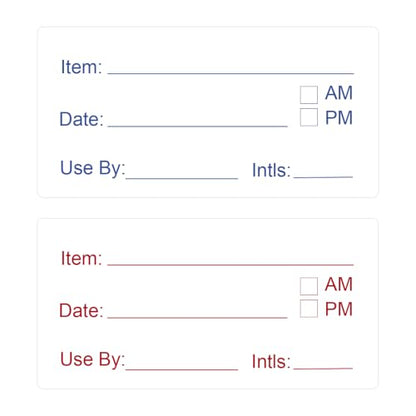Click the blue Item line field
The height and width of the screenshot is (416, 416).
point(231,73)
